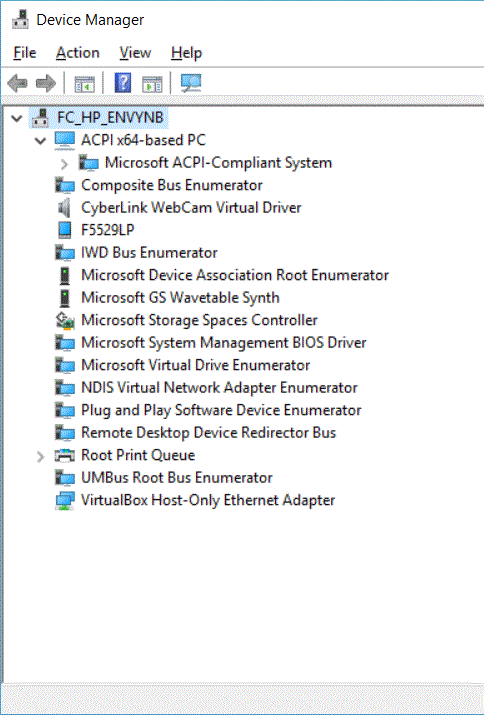
Task: Click the IWD Bus Enumerator icon
Action: coord(65,253)
